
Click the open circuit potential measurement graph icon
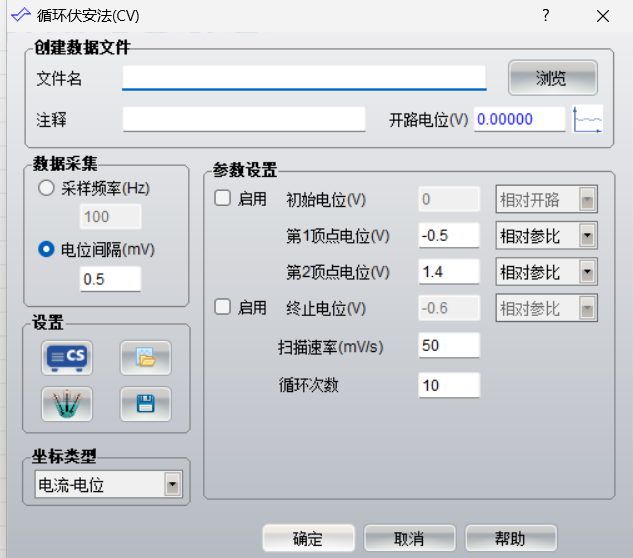point(587,119)
